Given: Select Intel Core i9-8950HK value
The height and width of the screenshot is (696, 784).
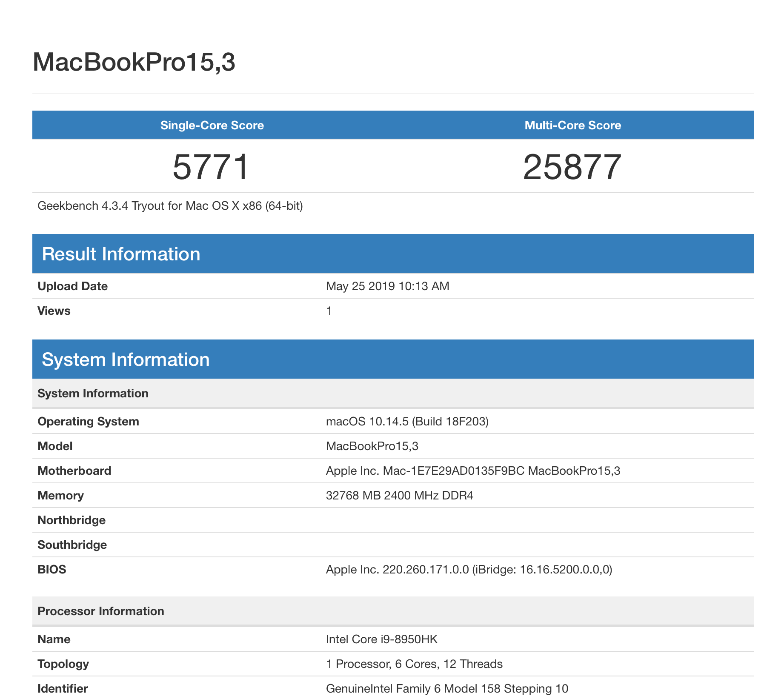Looking at the screenshot, I should click(382, 639).
